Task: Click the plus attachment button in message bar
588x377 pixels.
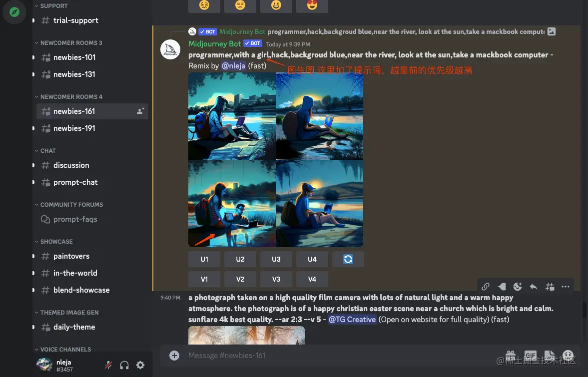Action: pyautogui.click(x=174, y=355)
